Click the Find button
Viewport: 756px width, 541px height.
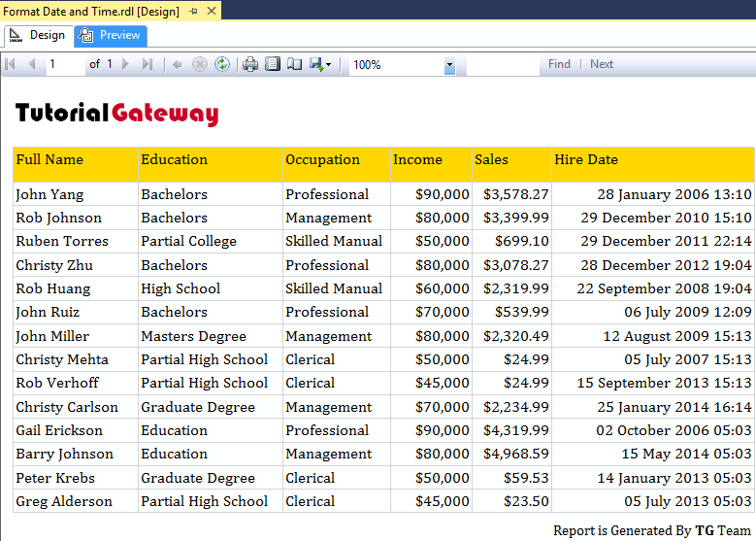[x=559, y=64]
